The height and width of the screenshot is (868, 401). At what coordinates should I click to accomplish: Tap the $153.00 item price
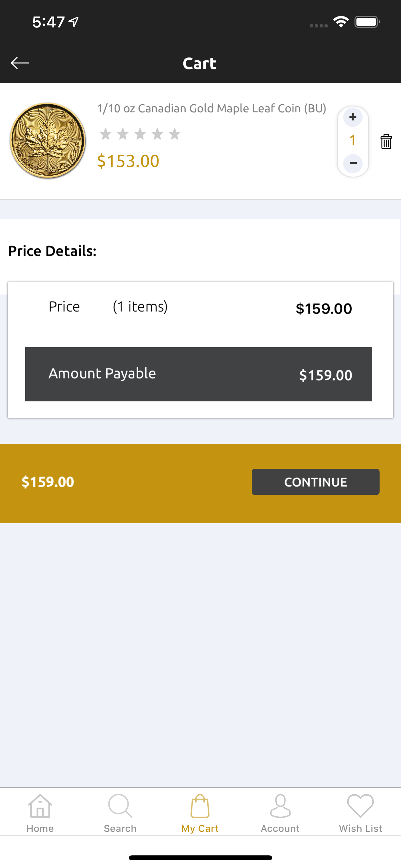coord(128,161)
